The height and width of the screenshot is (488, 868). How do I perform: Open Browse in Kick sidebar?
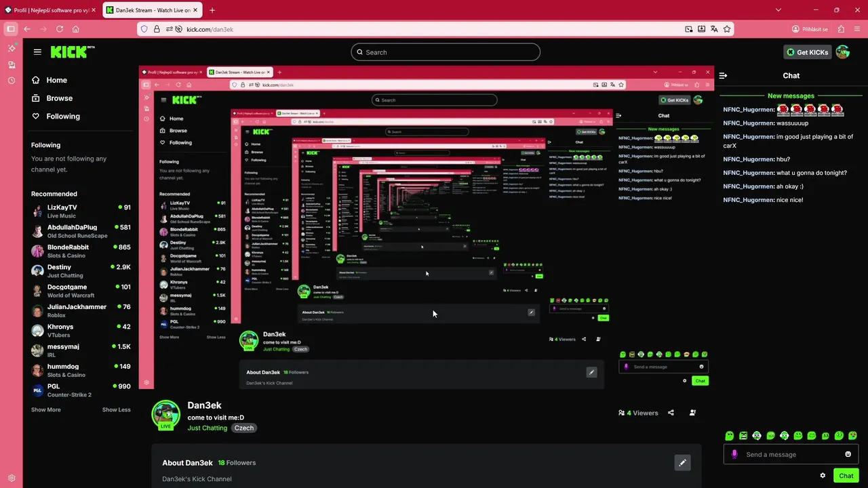[x=52, y=98]
